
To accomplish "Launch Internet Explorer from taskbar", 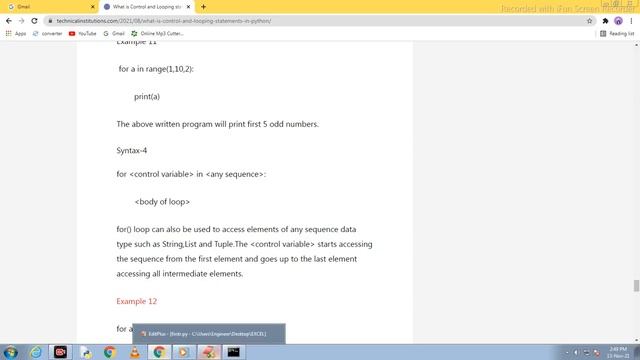I will coord(36,352).
